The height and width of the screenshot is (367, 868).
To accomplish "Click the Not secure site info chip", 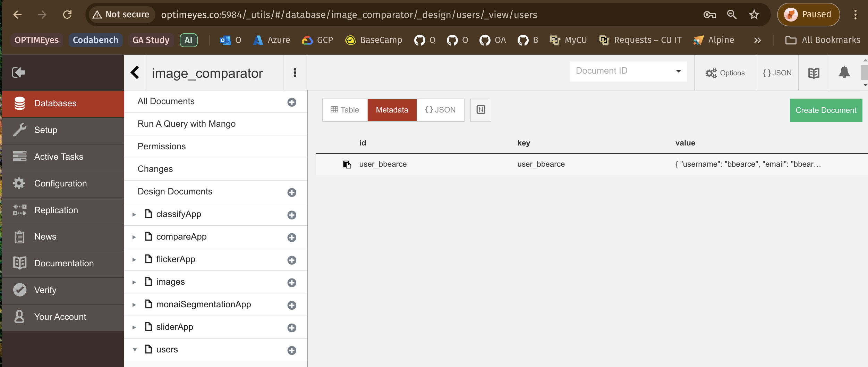I will [121, 15].
